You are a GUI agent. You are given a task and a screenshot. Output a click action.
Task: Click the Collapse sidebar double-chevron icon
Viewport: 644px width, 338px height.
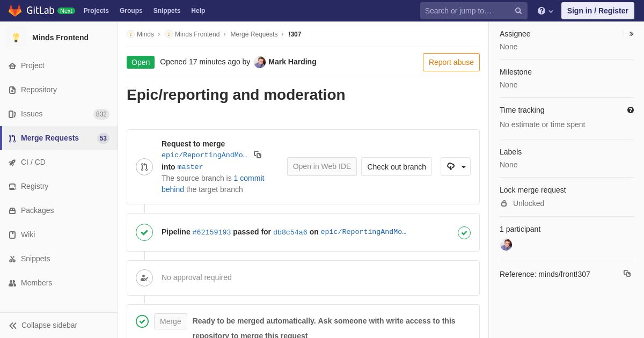[13, 326]
